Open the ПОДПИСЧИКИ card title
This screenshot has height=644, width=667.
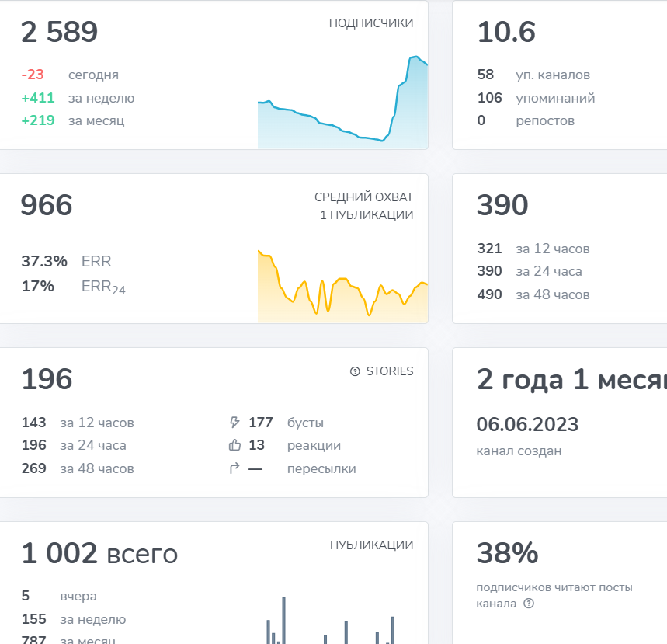pyautogui.click(x=371, y=23)
